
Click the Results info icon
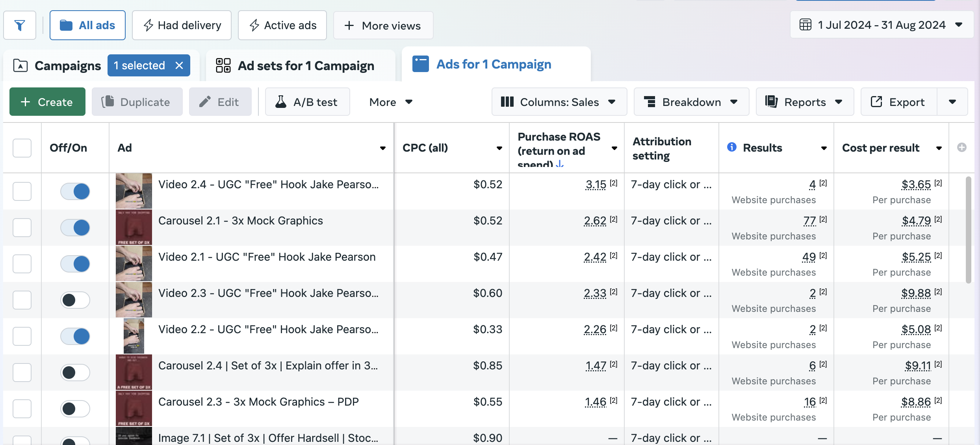click(x=731, y=147)
